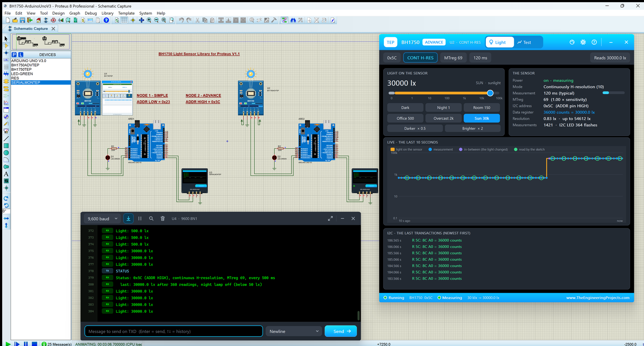Click the Save project toolbar icon
644x346 pixels.
[x=23, y=20]
